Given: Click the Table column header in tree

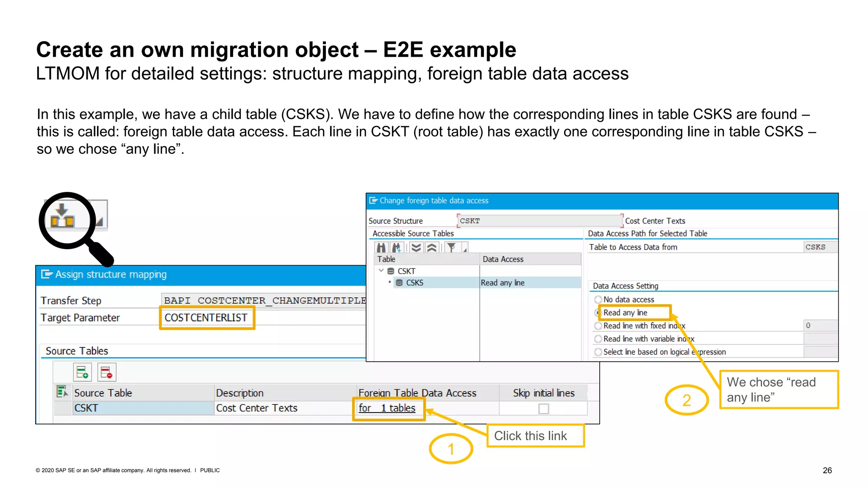Looking at the screenshot, I should click(427, 259).
